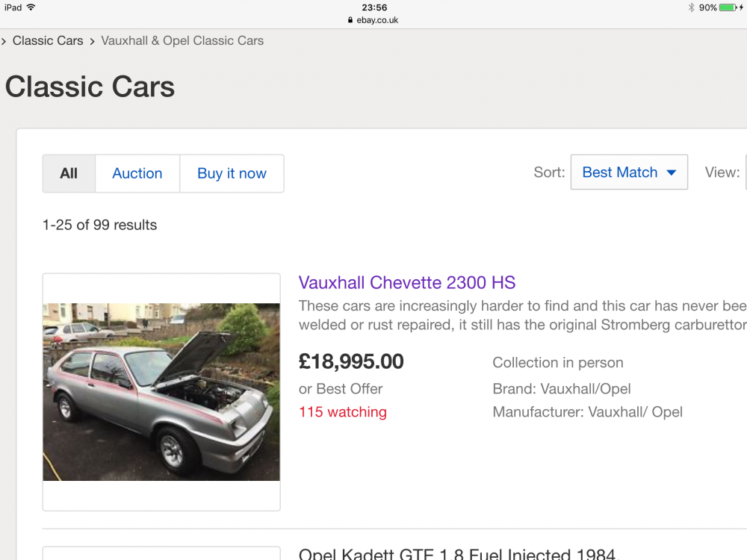Open Opel Kadett GTE 1.8 listing title
This screenshot has width=747, height=560.
tap(457, 554)
